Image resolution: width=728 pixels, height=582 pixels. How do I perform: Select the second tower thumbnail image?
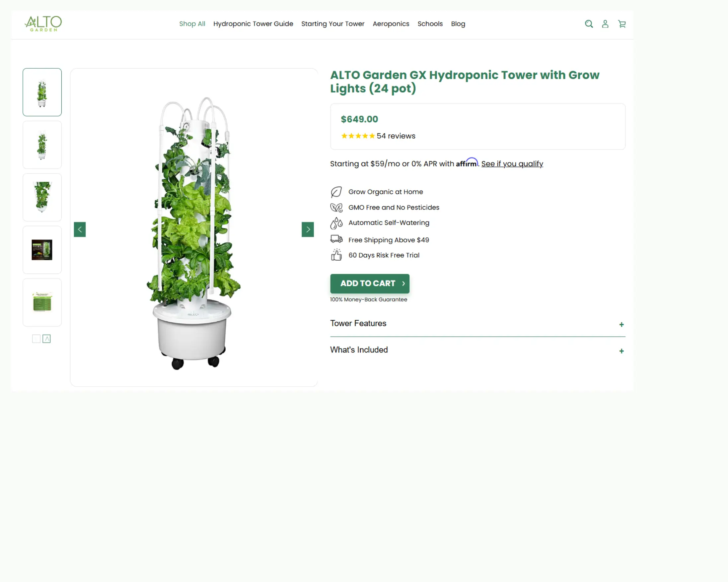coord(42,145)
